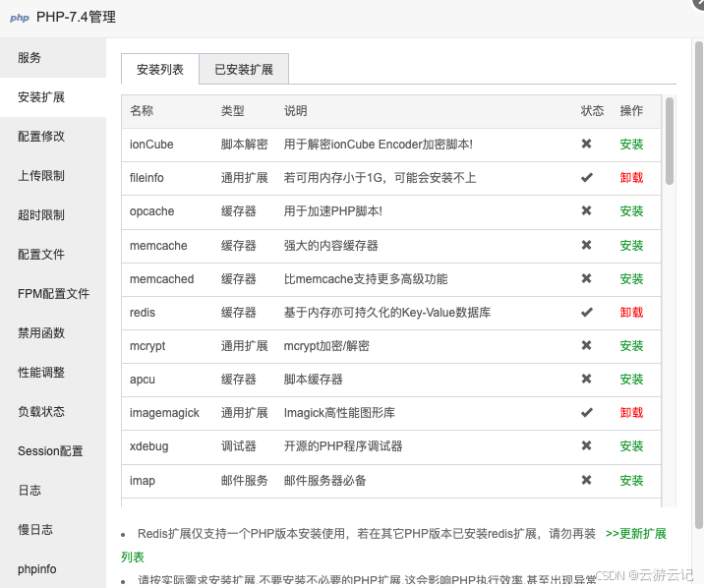
Task: Install the apcu extension
Action: coord(631,380)
